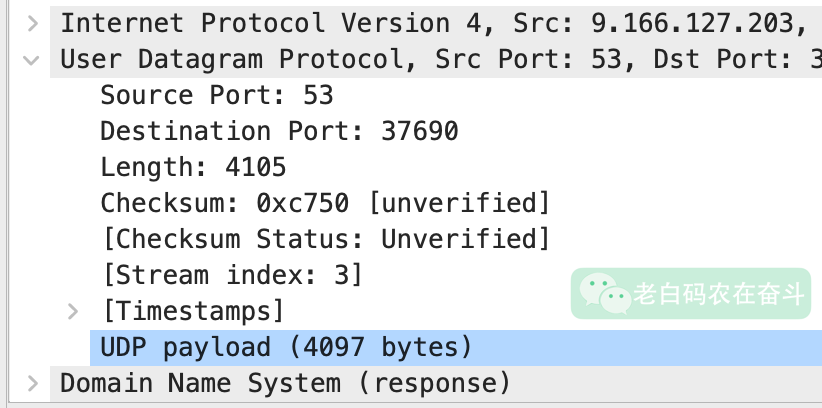Expand the Domain Name System section

pyautogui.click(x=33, y=383)
